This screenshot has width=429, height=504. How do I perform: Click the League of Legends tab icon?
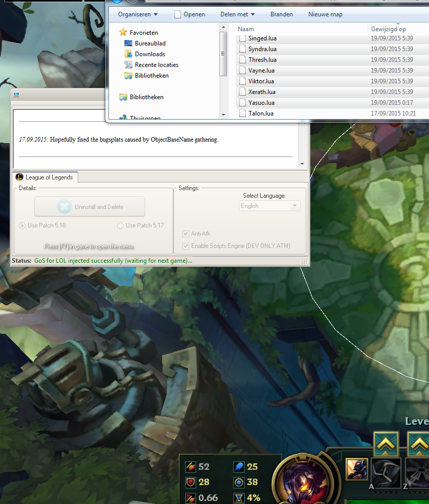point(19,177)
